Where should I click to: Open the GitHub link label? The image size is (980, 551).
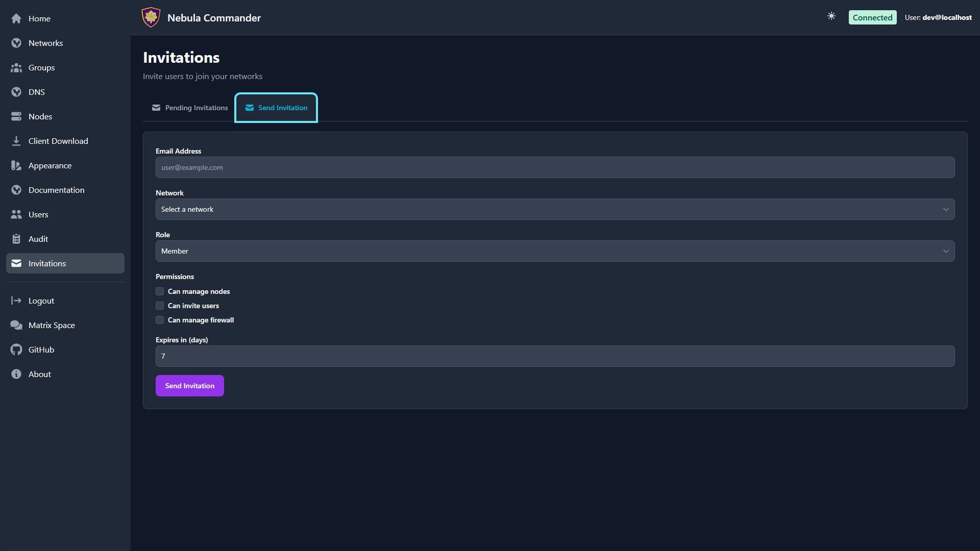tap(41, 349)
